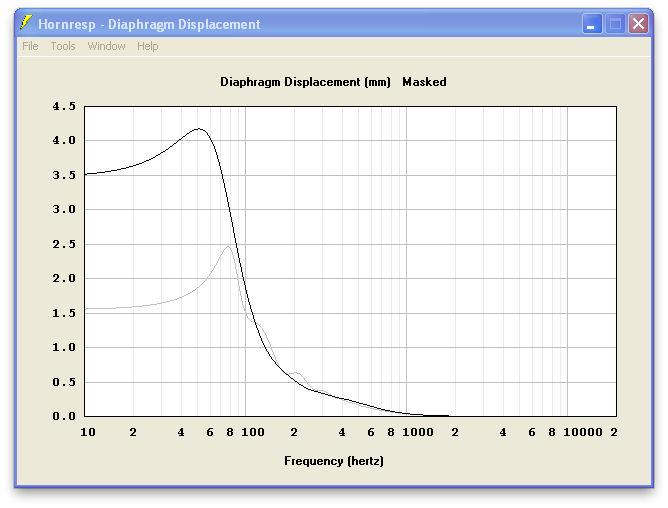
Task: Click the 10 label on frequency axis
Action: 88,433
